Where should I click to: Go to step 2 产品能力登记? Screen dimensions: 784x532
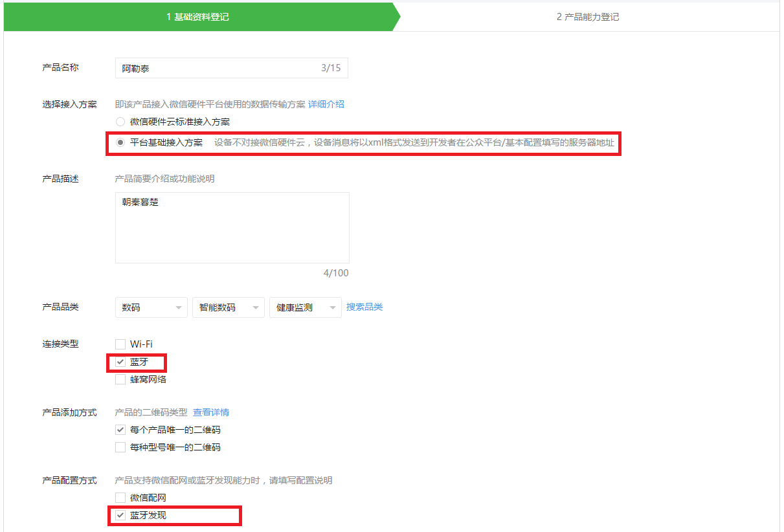588,17
